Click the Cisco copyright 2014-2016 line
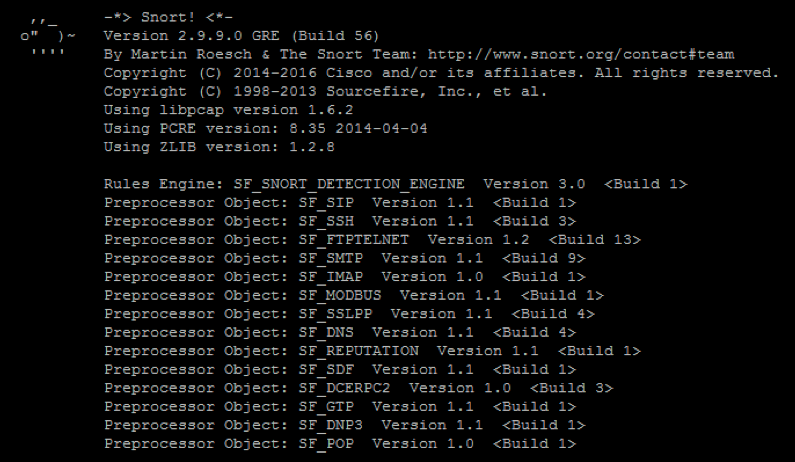795x462 pixels. (x=440, y=73)
